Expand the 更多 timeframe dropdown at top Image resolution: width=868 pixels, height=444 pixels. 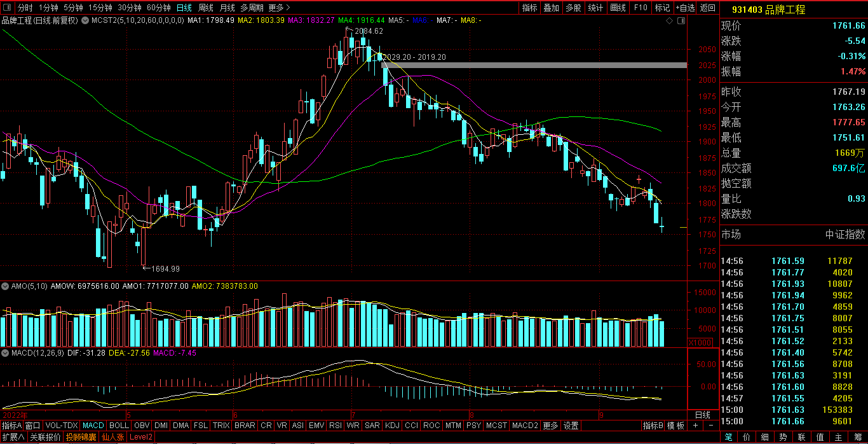click(x=279, y=8)
